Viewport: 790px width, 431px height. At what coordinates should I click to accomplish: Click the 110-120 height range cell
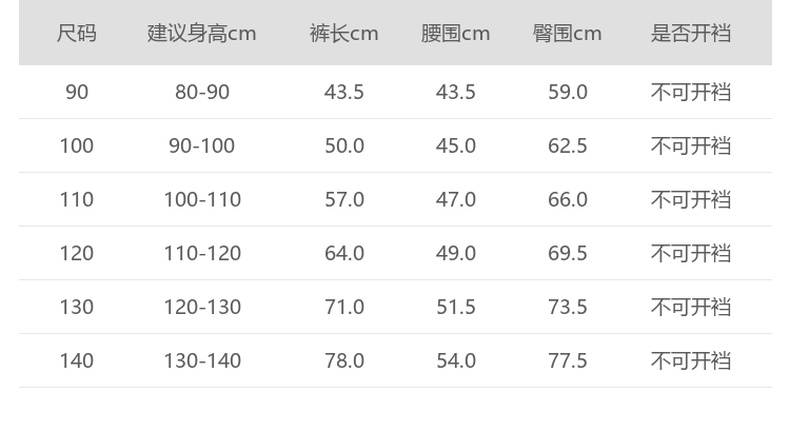tap(202, 253)
